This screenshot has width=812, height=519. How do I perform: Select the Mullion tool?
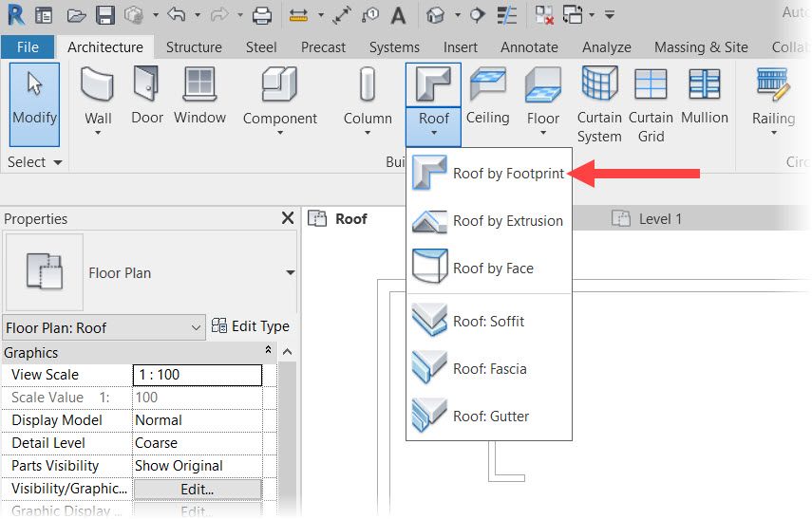tap(705, 96)
